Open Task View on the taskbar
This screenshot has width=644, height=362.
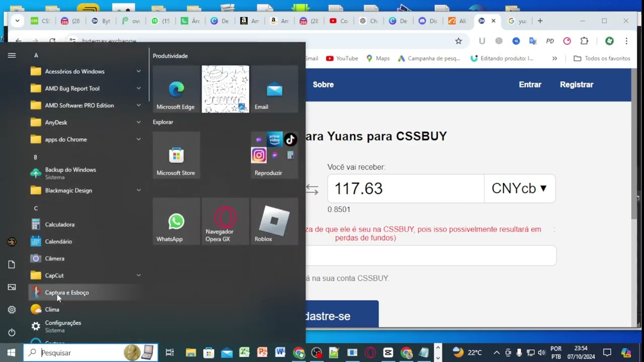tap(170, 352)
